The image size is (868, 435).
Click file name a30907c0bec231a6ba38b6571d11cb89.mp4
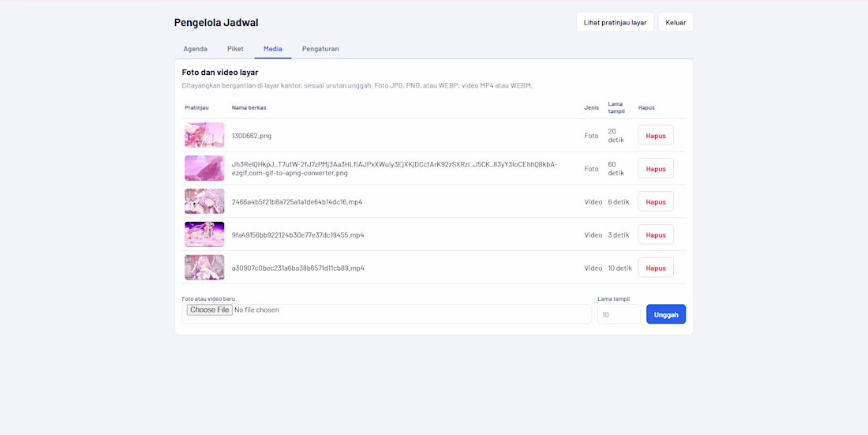pyautogui.click(x=297, y=268)
